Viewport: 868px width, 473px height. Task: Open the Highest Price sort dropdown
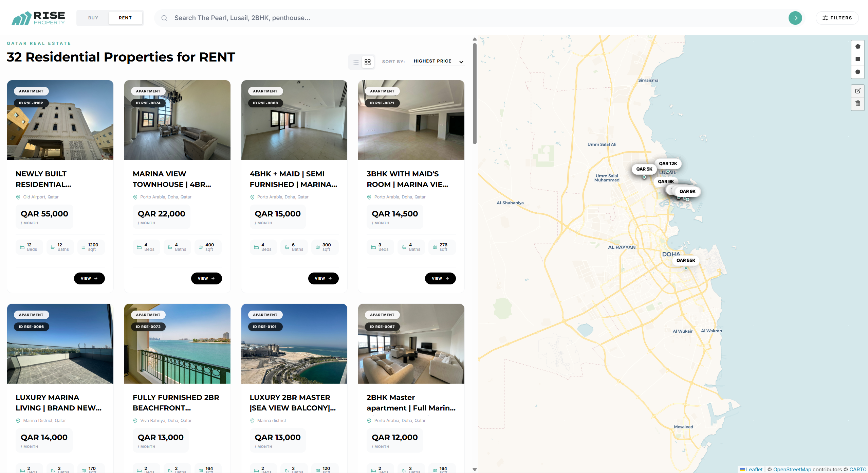click(x=438, y=62)
